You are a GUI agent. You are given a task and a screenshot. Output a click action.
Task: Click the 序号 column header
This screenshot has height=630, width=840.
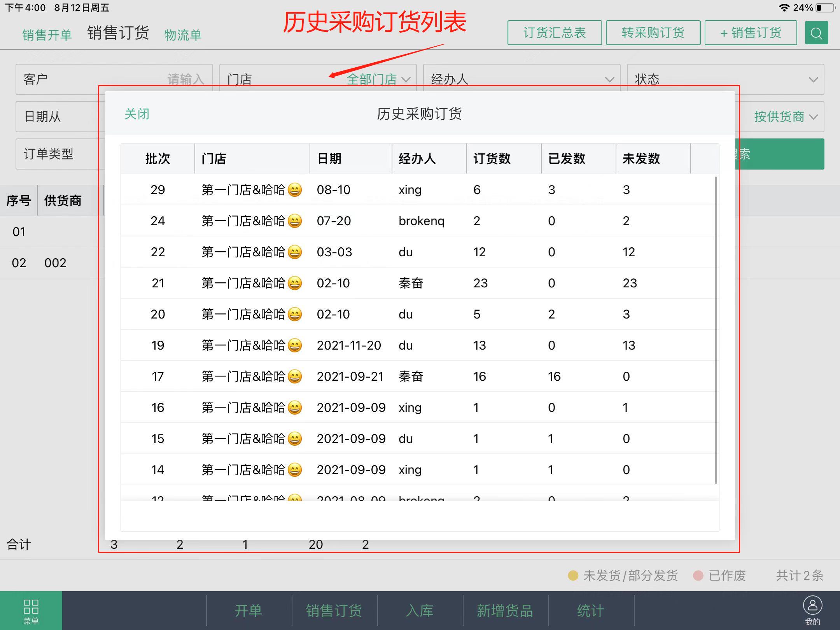(x=18, y=201)
